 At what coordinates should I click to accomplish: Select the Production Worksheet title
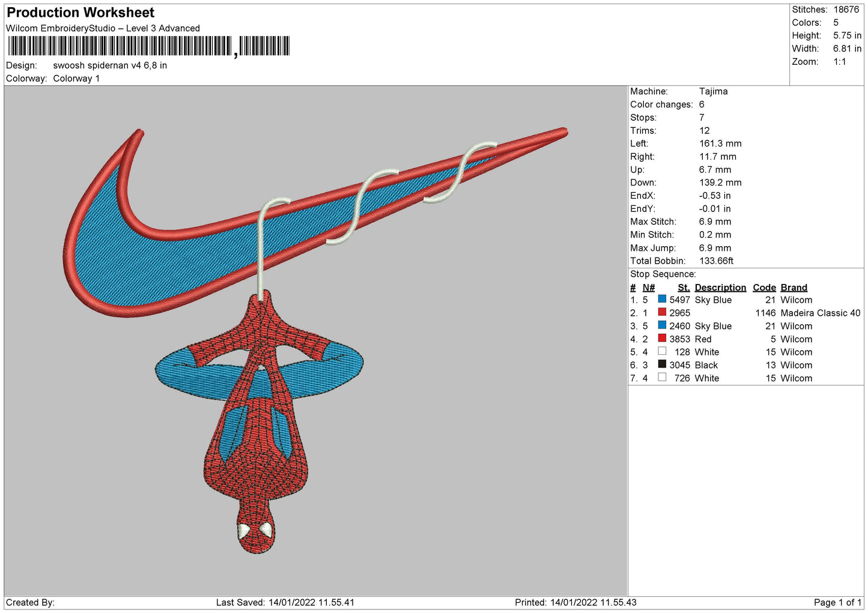[80, 12]
